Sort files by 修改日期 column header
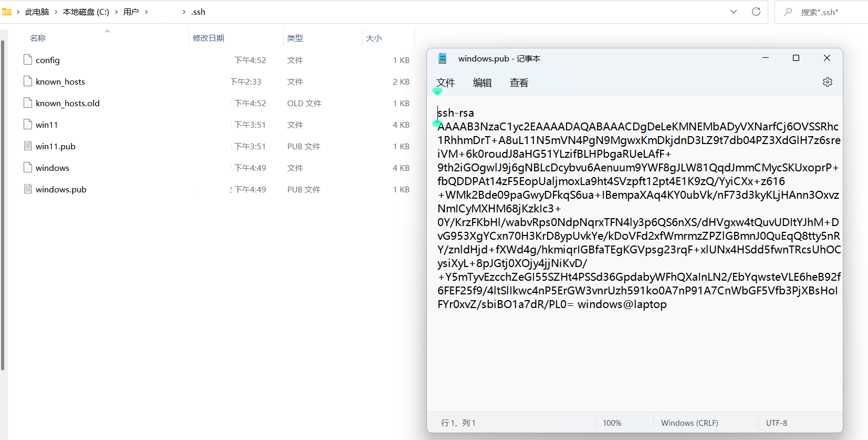The width and height of the screenshot is (868, 440). point(208,38)
